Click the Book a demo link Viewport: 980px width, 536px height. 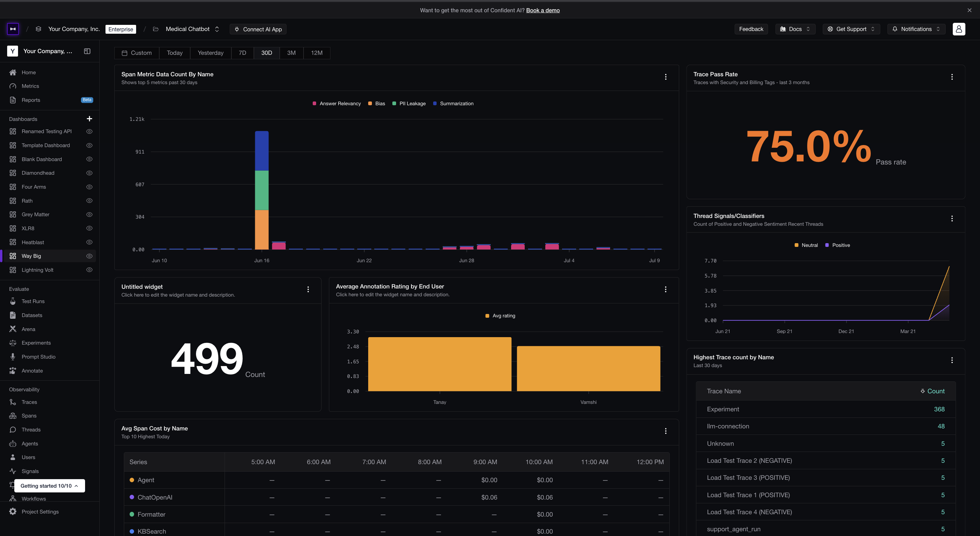click(543, 10)
